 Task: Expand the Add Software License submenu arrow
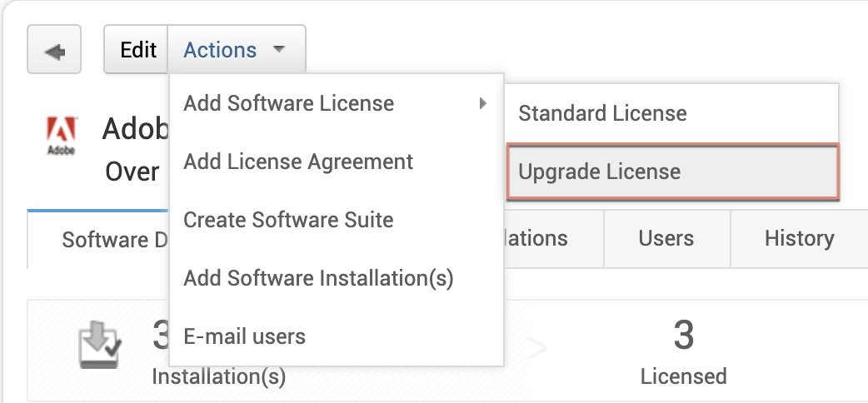[x=482, y=103]
